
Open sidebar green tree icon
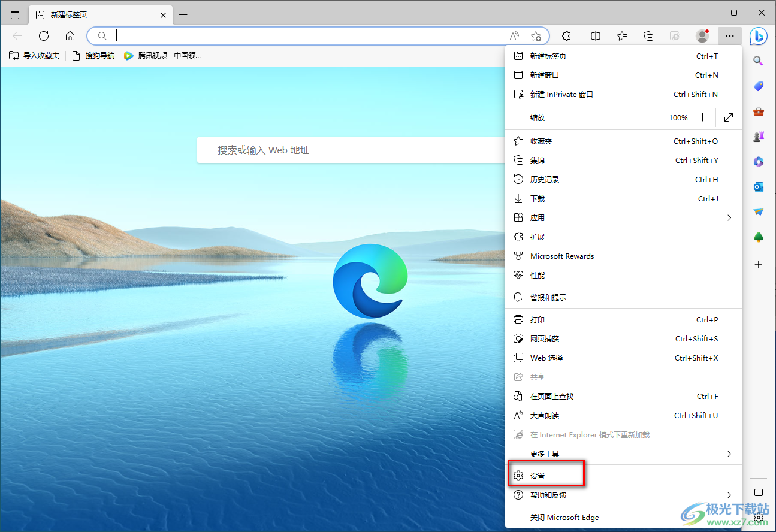tap(758, 237)
